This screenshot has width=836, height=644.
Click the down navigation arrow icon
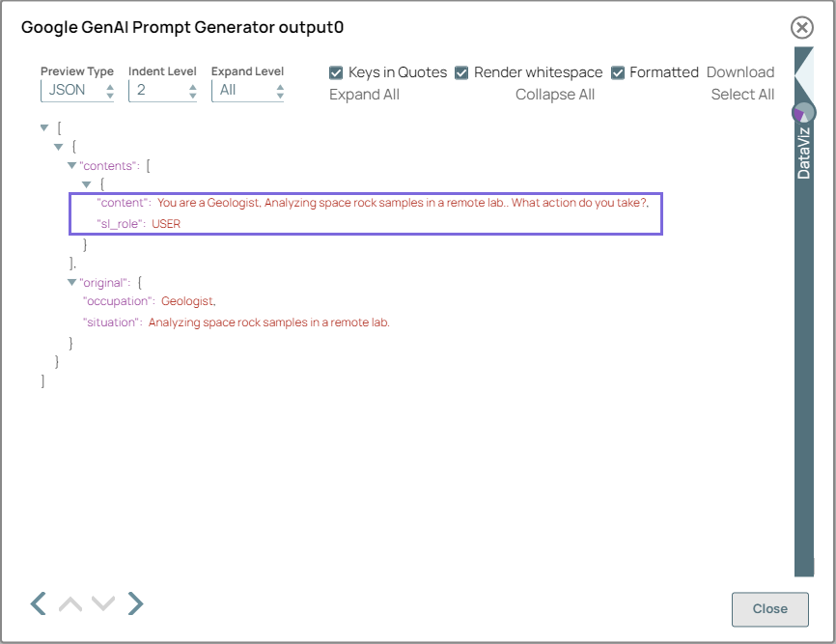(102, 602)
